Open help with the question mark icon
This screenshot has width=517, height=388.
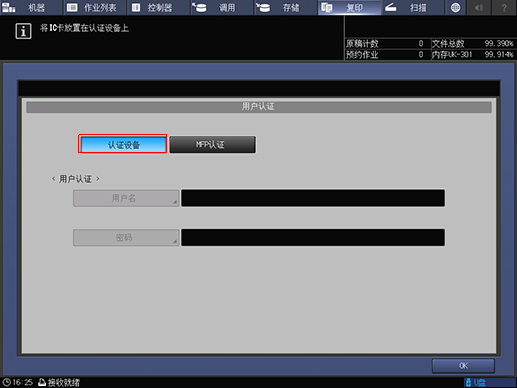coord(504,7)
